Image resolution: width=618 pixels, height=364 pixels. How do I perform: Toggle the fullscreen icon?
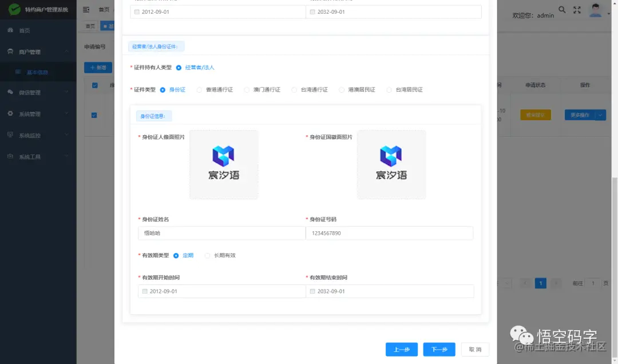click(x=577, y=10)
